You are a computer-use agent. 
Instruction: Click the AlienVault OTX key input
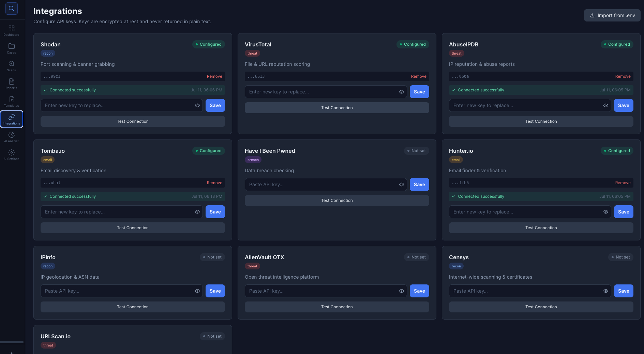[x=326, y=291]
